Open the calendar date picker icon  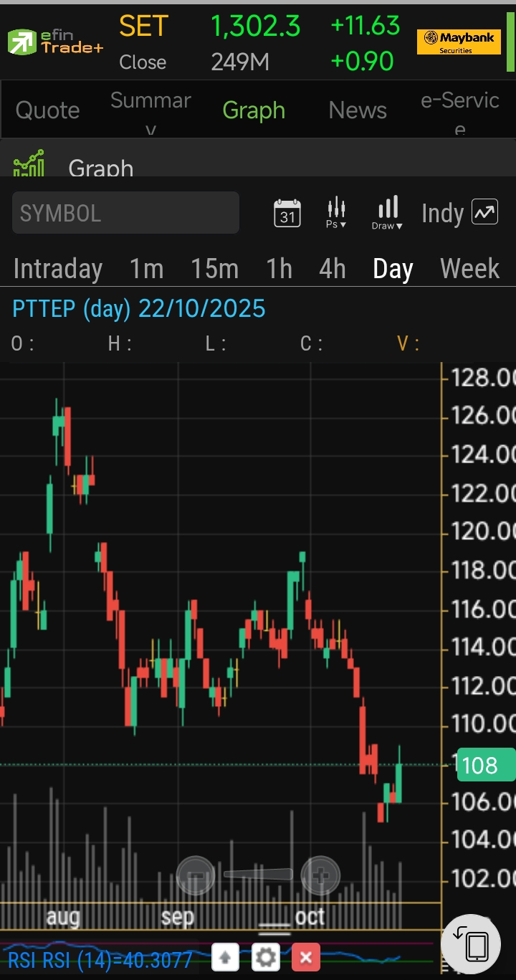(x=287, y=213)
